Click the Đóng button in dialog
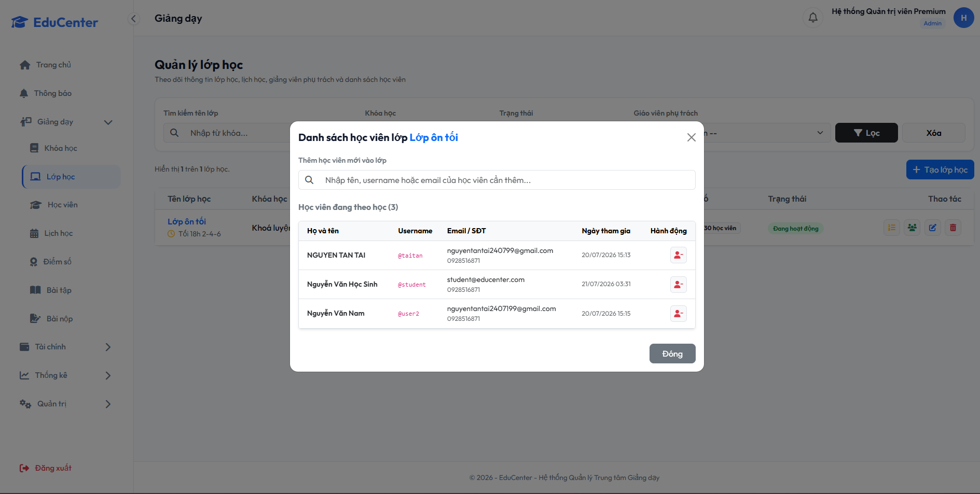 [672, 354]
